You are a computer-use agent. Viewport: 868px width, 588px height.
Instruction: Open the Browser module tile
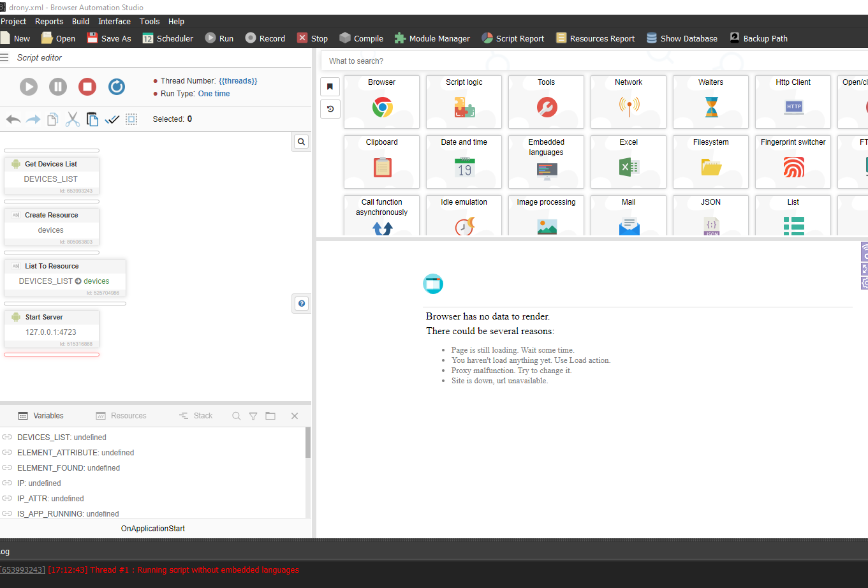(381, 101)
